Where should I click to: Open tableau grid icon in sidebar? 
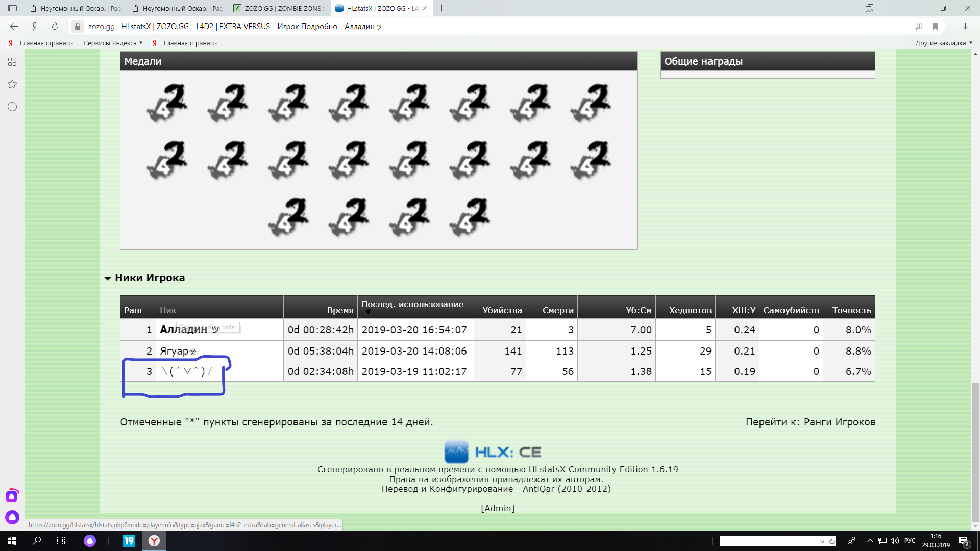(12, 62)
